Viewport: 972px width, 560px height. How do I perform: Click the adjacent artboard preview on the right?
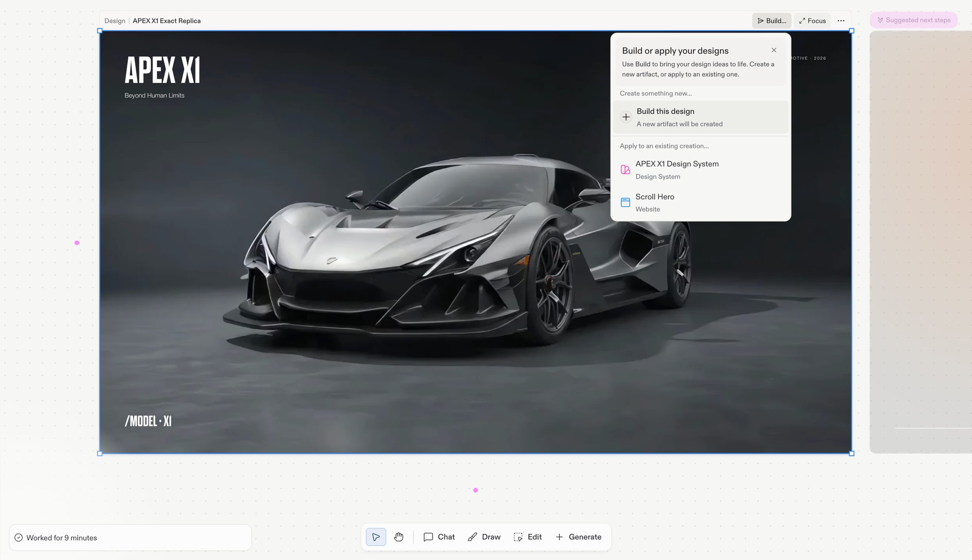click(x=921, y=242)
